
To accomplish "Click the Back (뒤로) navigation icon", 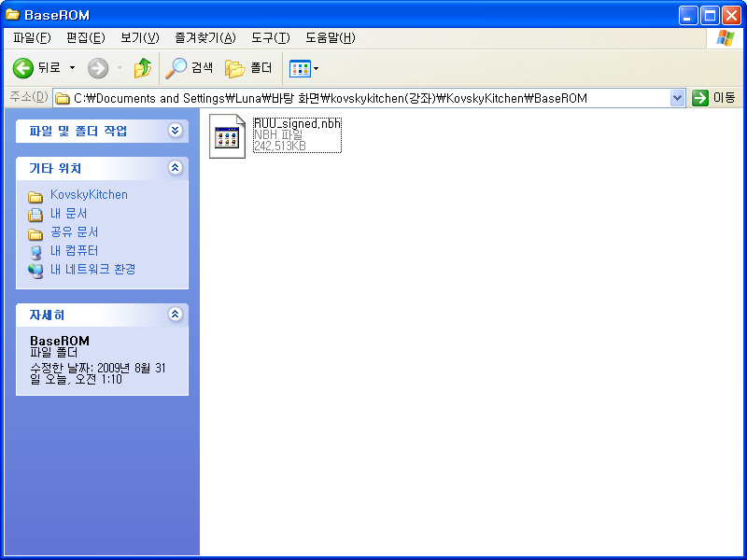I will pyautogui.click(x=23, y=67).
